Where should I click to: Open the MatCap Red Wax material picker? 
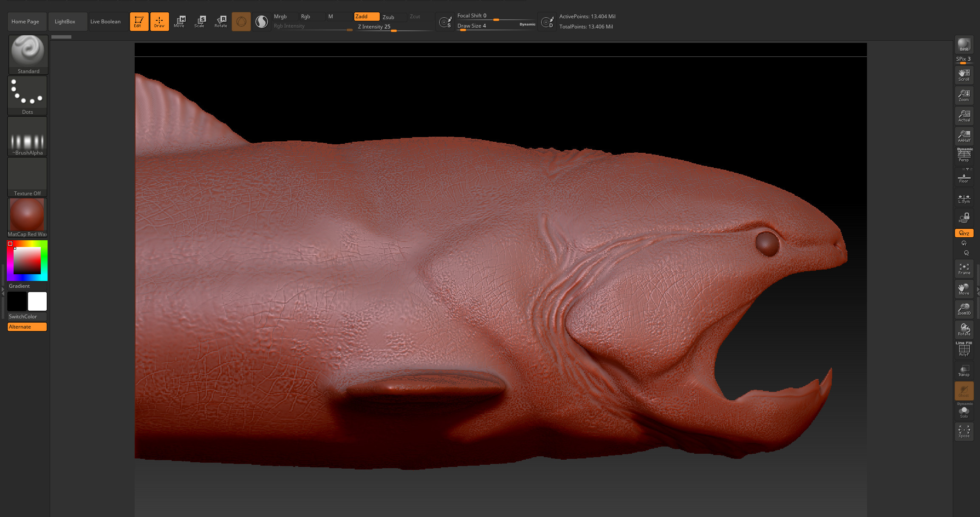(27, 218)
